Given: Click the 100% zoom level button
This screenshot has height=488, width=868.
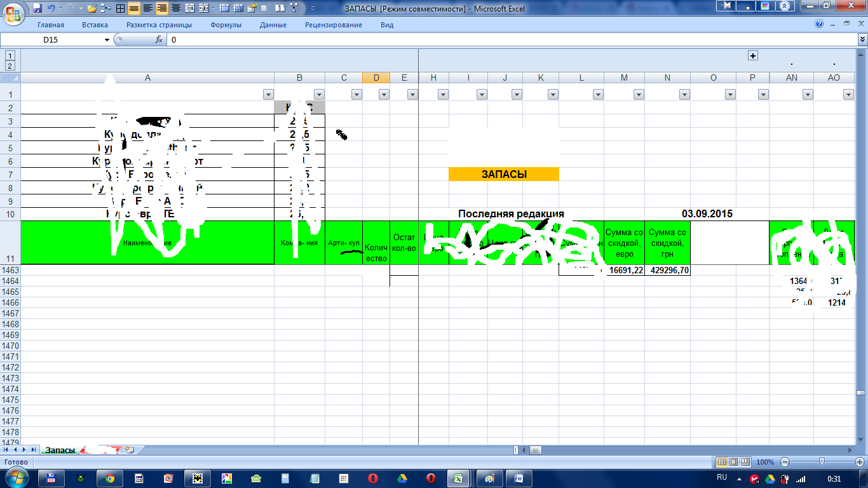Looking at the screenshot, I should [x=766, y=462].
